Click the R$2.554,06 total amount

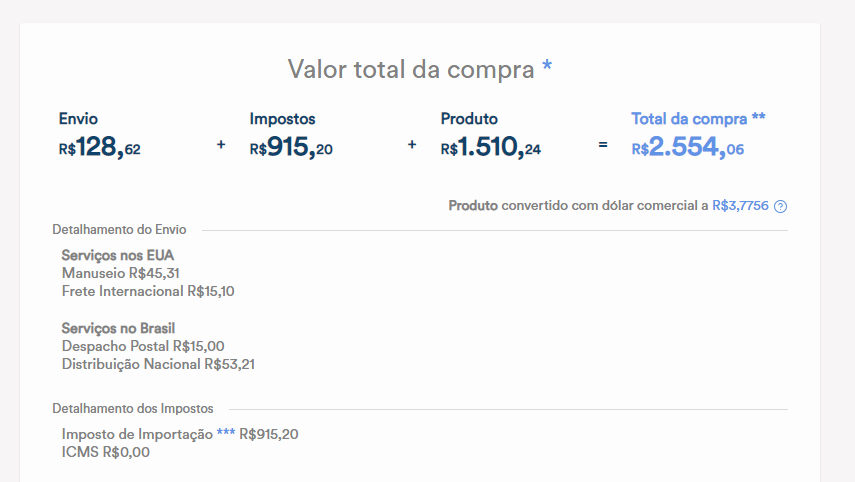687,148
